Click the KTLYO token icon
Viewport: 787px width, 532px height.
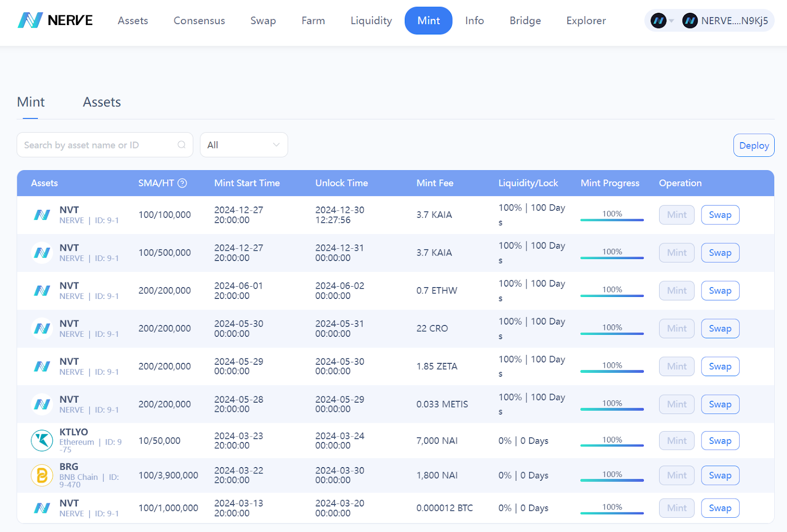point(42,441)
